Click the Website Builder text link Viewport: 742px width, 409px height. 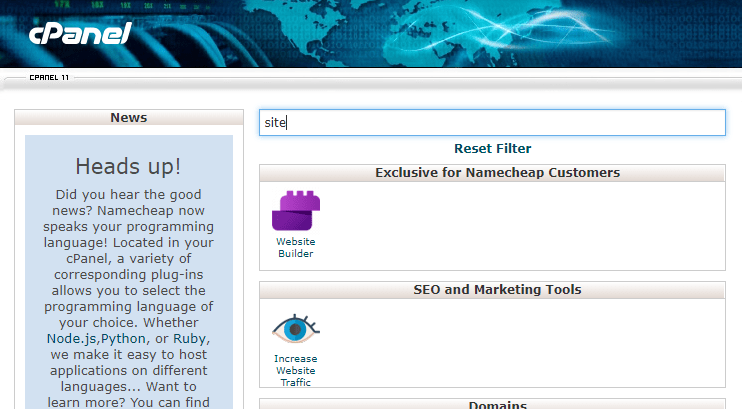click(296, 248)
